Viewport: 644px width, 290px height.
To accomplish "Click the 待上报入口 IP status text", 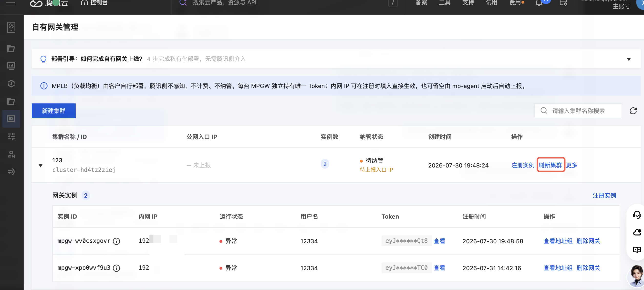I will (x=376, y=170).
